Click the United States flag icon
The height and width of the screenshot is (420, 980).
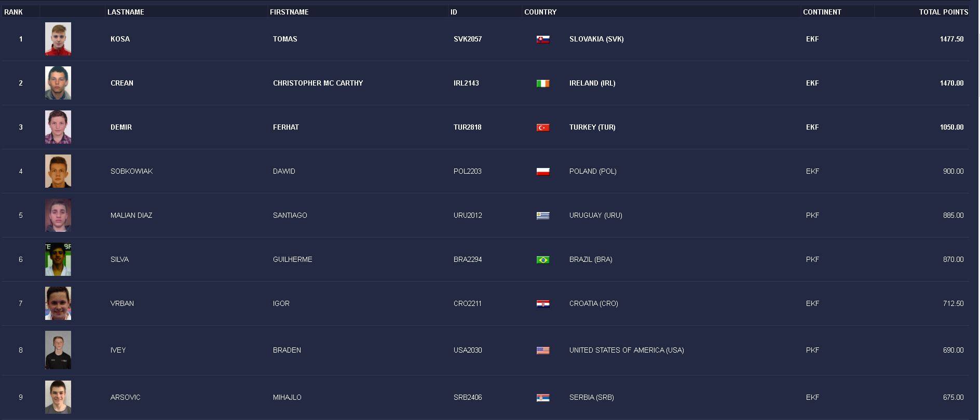(x=543, y=351)
